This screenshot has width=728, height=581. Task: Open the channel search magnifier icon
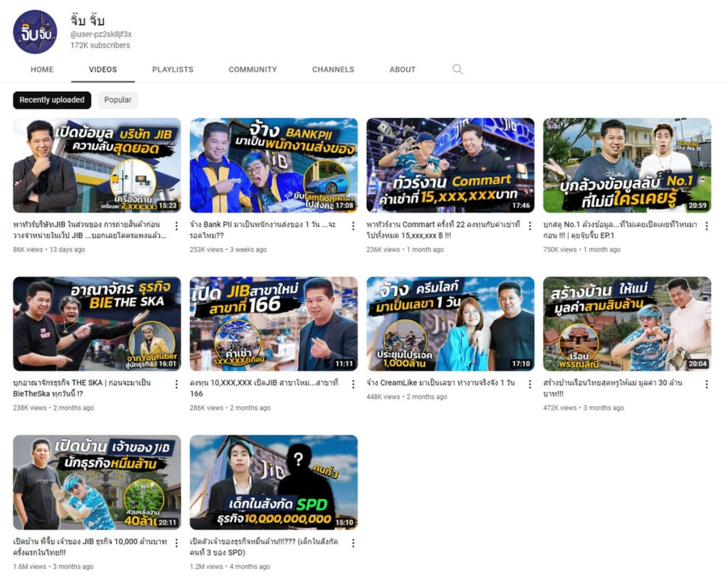click(457, 69)
